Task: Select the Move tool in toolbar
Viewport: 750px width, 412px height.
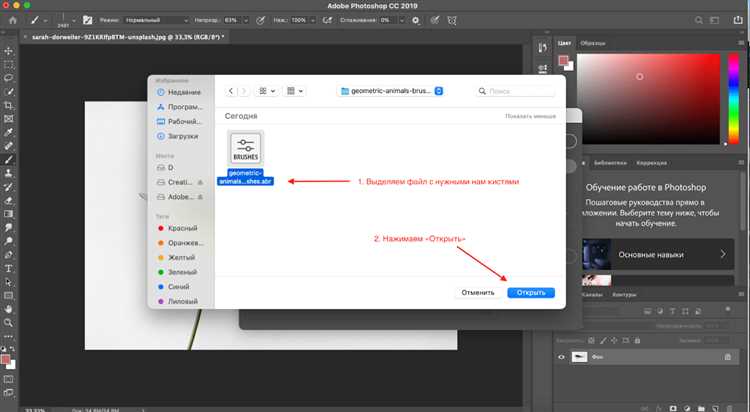Action: (x=8, y=51)
